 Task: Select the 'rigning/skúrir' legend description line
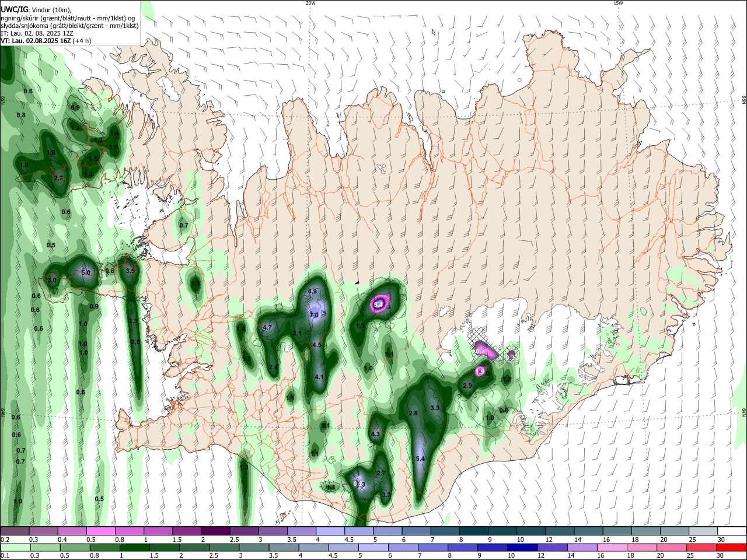[68, 18]
